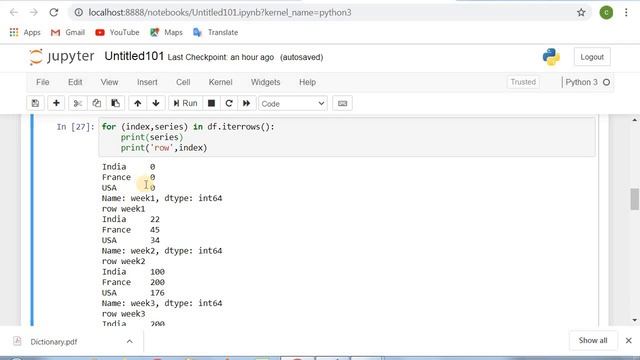Select the In [27] cell prompt

coord(76,127)
